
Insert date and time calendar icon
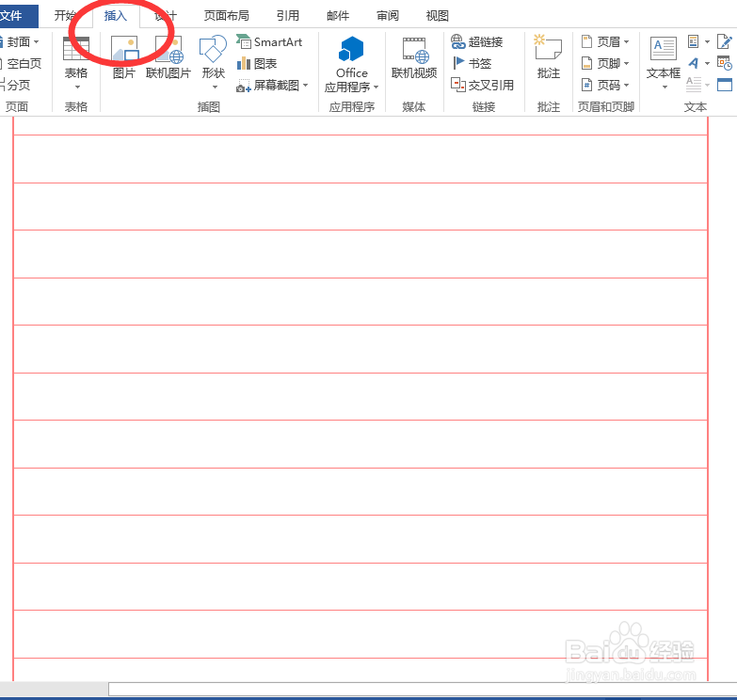coord(725,63)
